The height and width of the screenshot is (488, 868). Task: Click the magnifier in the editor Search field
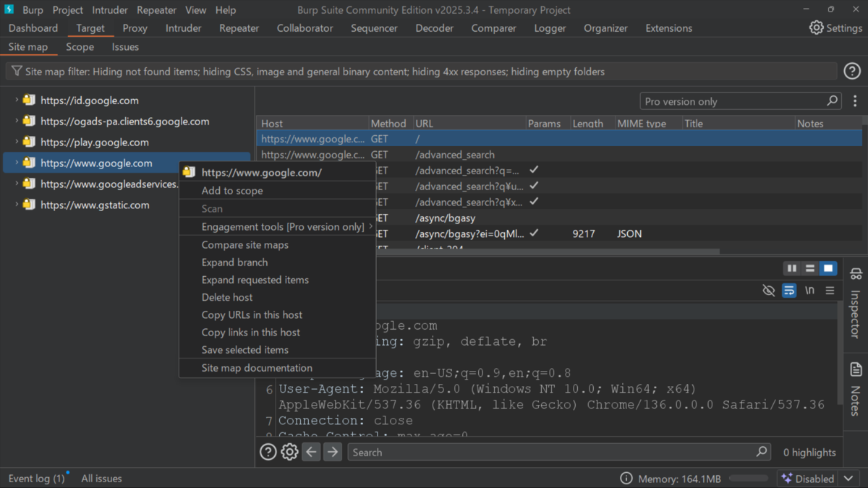point(762,452)
